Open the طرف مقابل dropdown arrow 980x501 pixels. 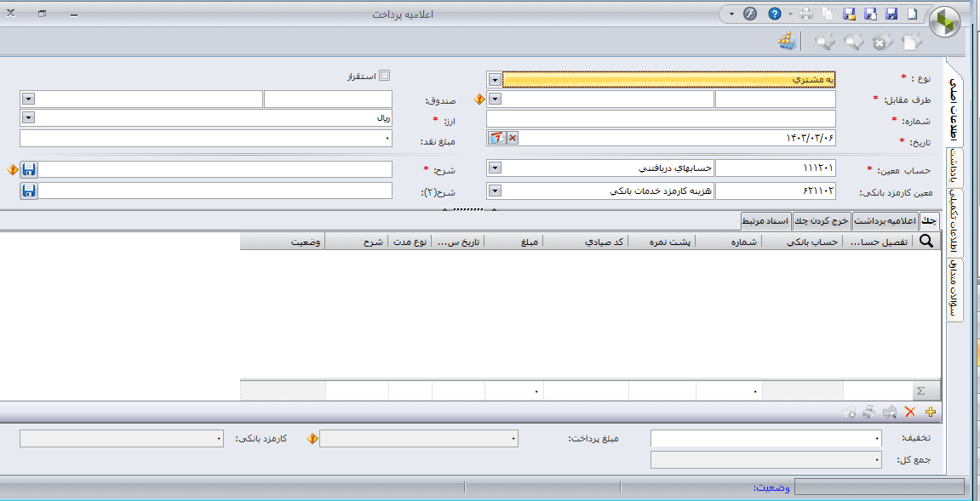click(495, 99)
